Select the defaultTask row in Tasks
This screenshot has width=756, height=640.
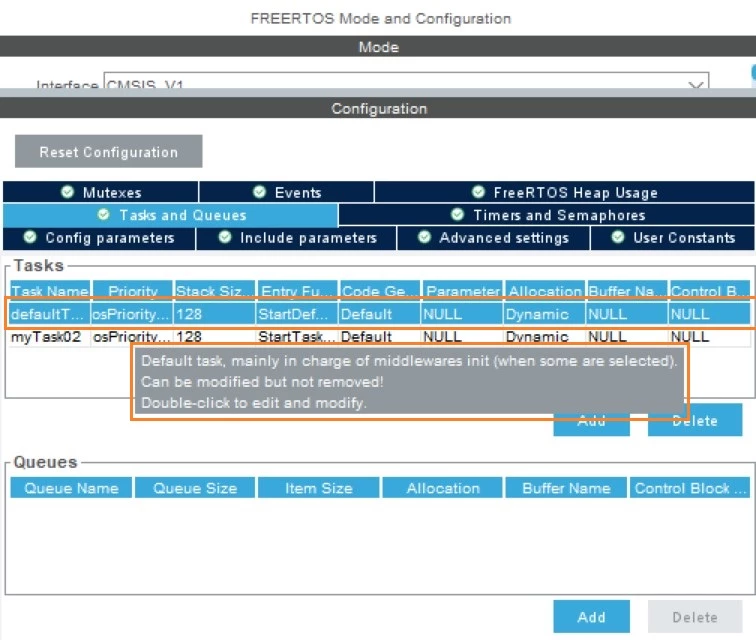pos(379,314)
